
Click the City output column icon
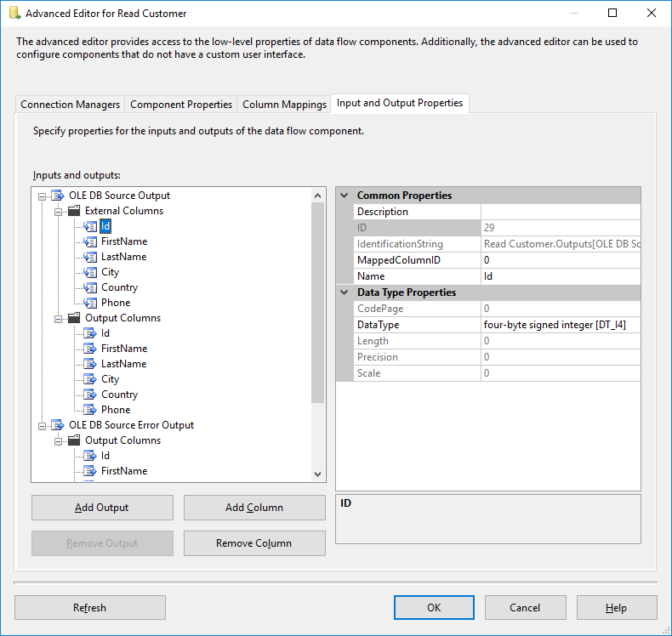pyautogui.click(x=90, y=379)
